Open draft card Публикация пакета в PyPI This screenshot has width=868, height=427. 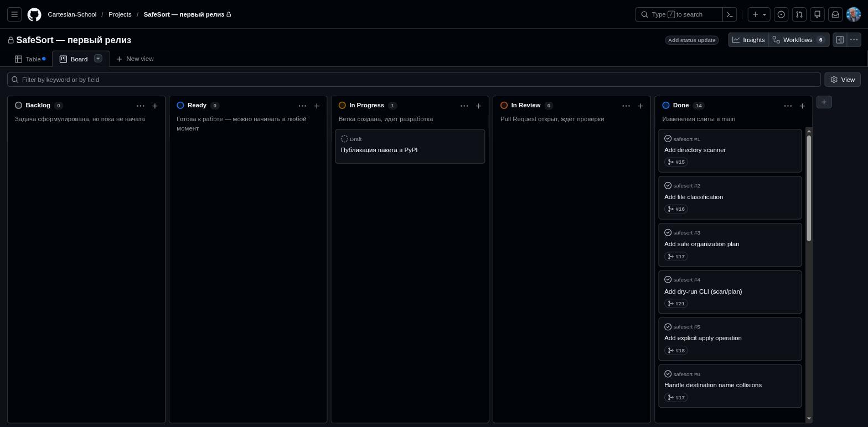pyautogui.click(x=379, y=150)
